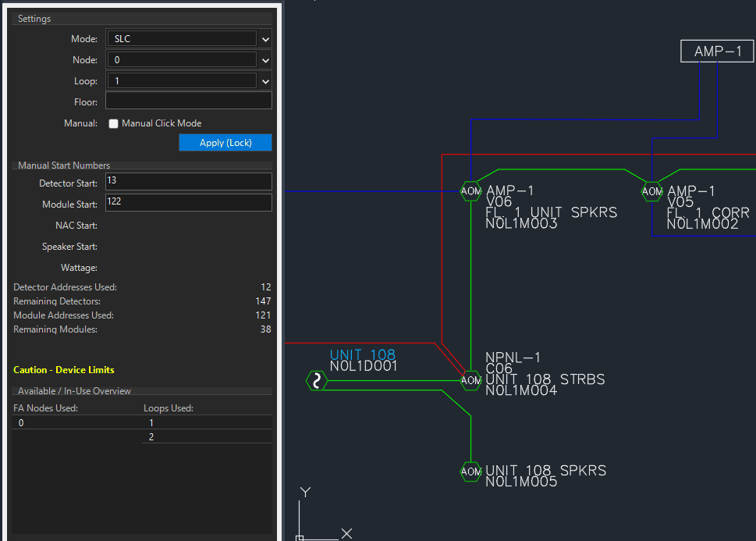Click the UNIT 108 detector symbol

316,381
